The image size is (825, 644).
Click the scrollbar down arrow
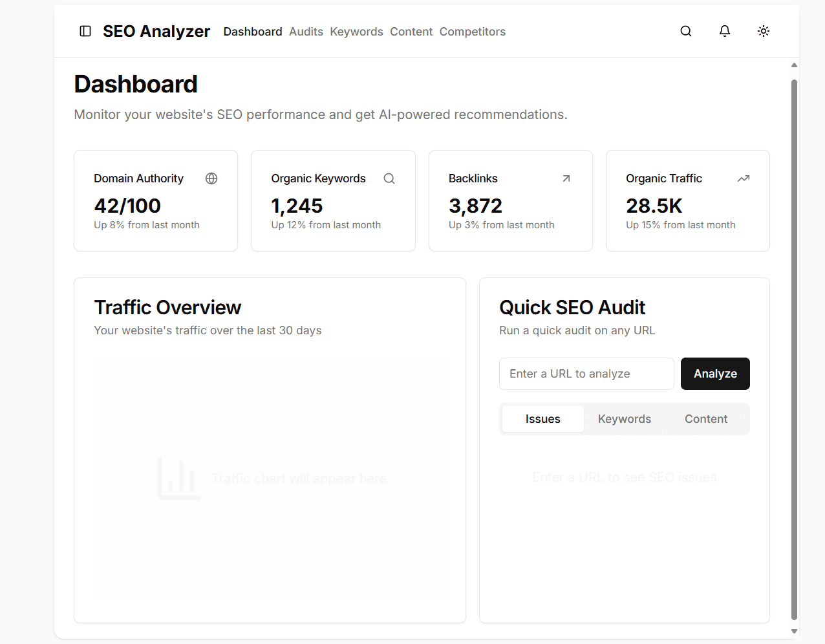coord(794,631)
